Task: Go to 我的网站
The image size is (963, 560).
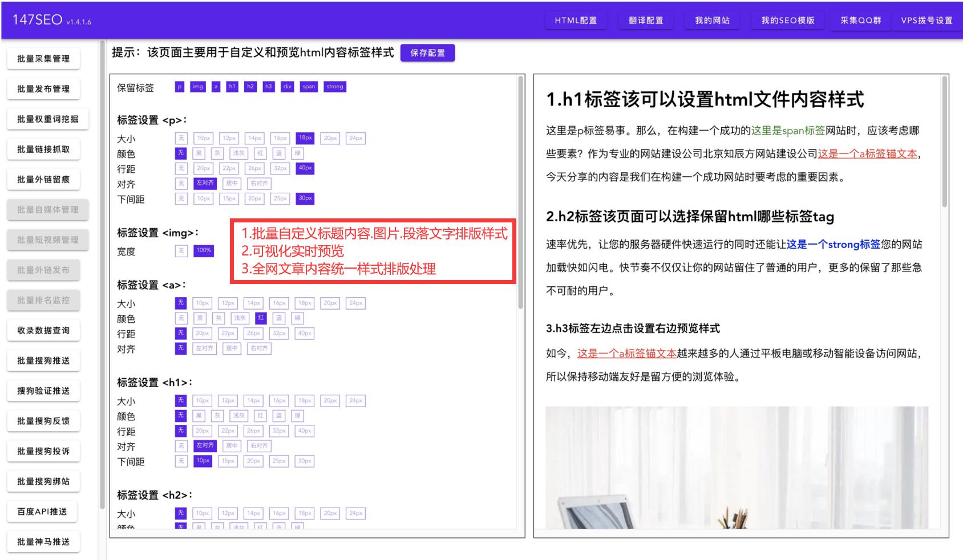Action: [711, 20]
